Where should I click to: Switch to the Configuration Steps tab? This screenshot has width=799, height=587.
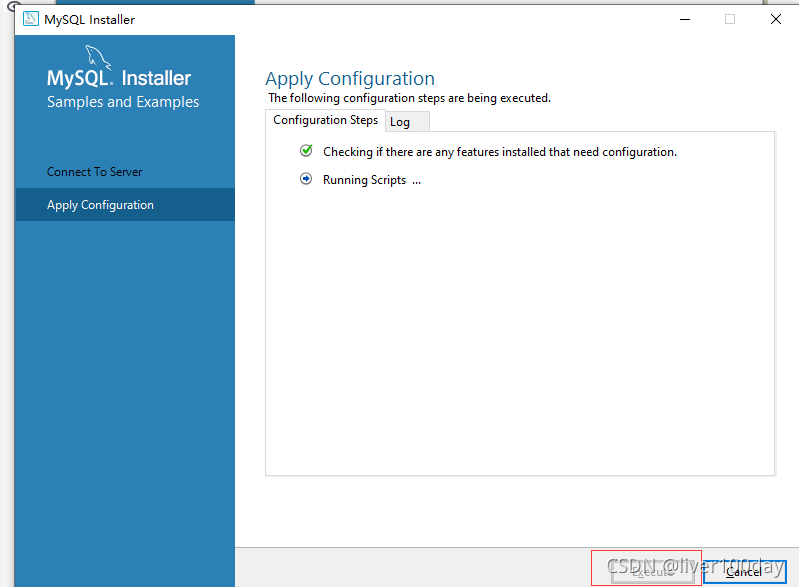click(325, 120)
